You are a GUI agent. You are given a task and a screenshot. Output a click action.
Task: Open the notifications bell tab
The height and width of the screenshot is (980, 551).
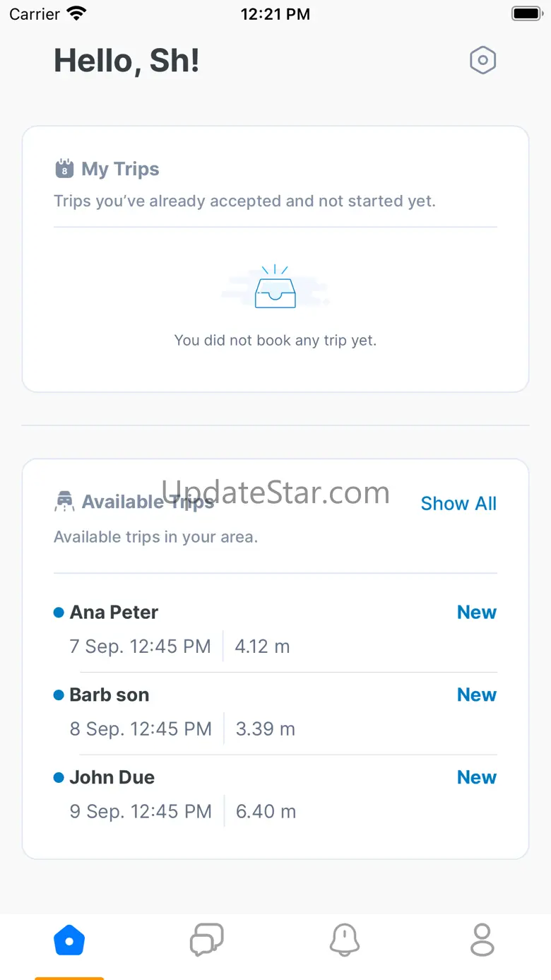click(x=345, y=940)
